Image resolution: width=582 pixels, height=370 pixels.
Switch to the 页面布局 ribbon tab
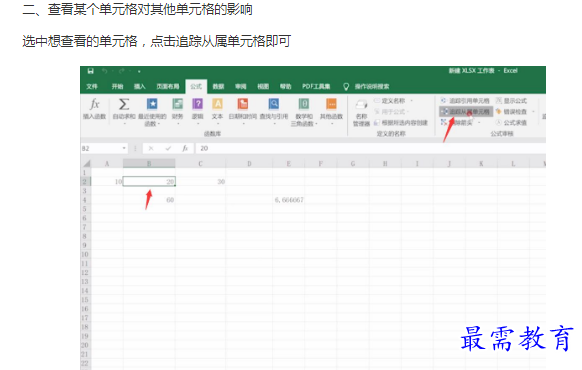click(167, 86)
